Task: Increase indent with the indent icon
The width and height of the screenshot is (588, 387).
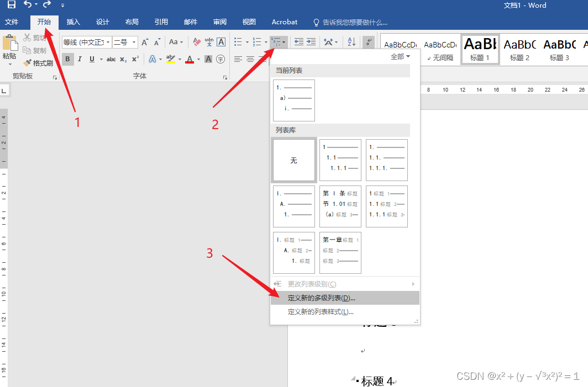Action: [x=311, y=42]
